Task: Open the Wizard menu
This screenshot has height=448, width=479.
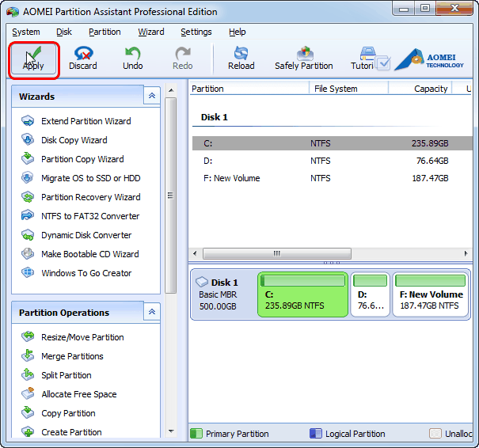Action: pyautogui.click(x=151, y=32)
